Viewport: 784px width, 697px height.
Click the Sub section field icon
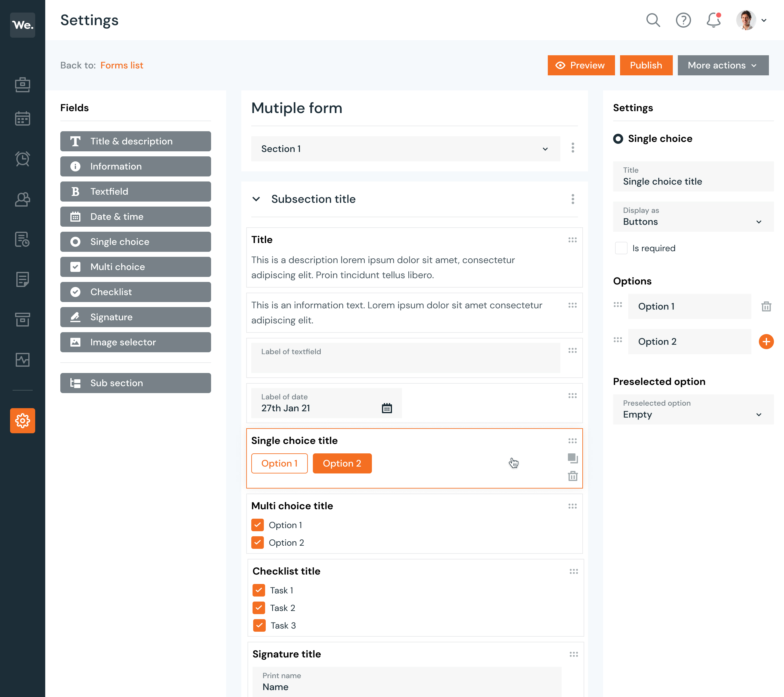pyautogui.click(x=76, y=383)
